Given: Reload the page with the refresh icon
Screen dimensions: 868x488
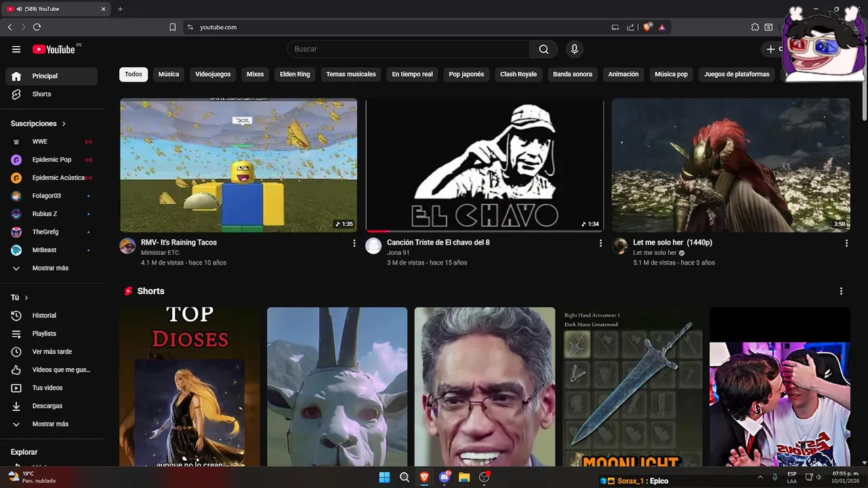Looking at the screenshot, I should coord(37,27).
